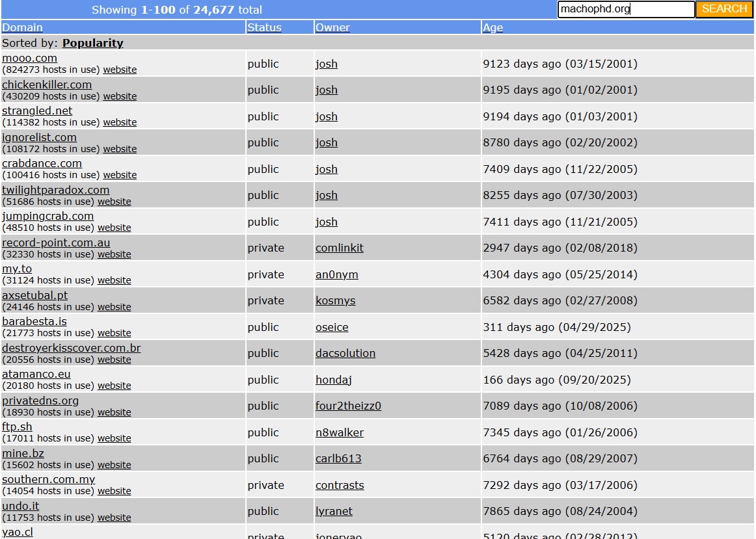This screenshot has height=539, width=756.
Task: View owner josh on ignorelist.com row
Action: click(x=326, y=142)
